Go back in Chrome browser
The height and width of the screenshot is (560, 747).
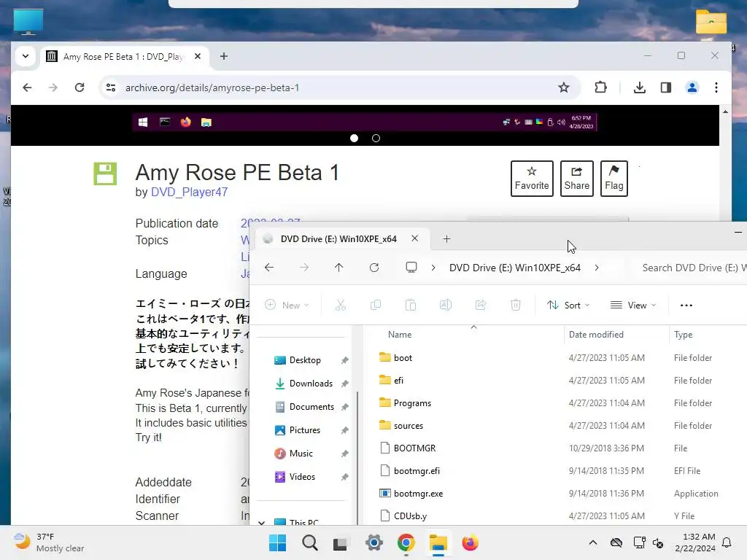[x=27, y=87]
